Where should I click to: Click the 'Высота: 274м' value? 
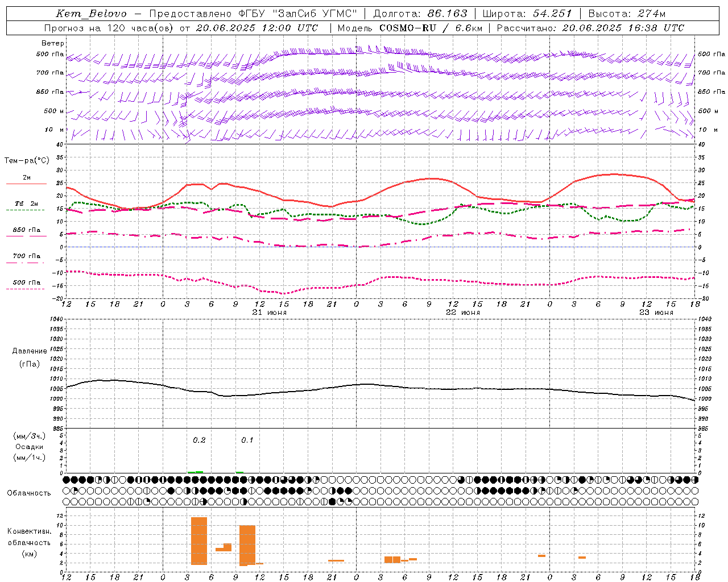pyautogui.click(x=627, y=14)
